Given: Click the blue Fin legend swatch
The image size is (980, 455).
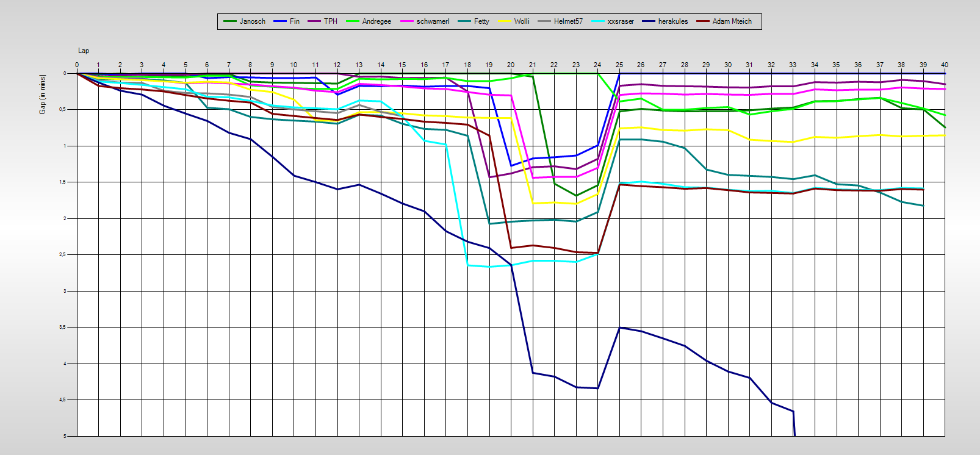Looking at the screenshot, I should 280,21.
